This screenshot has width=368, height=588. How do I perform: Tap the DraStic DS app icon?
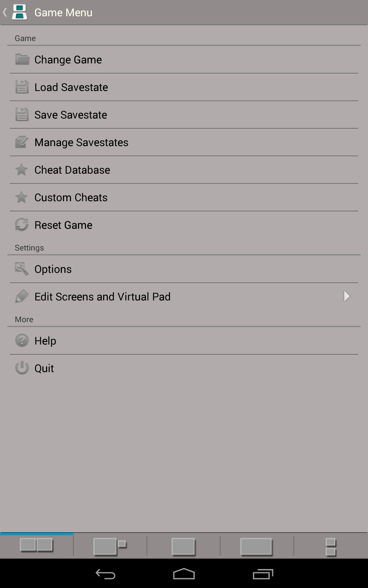click(x=20, y=12)
